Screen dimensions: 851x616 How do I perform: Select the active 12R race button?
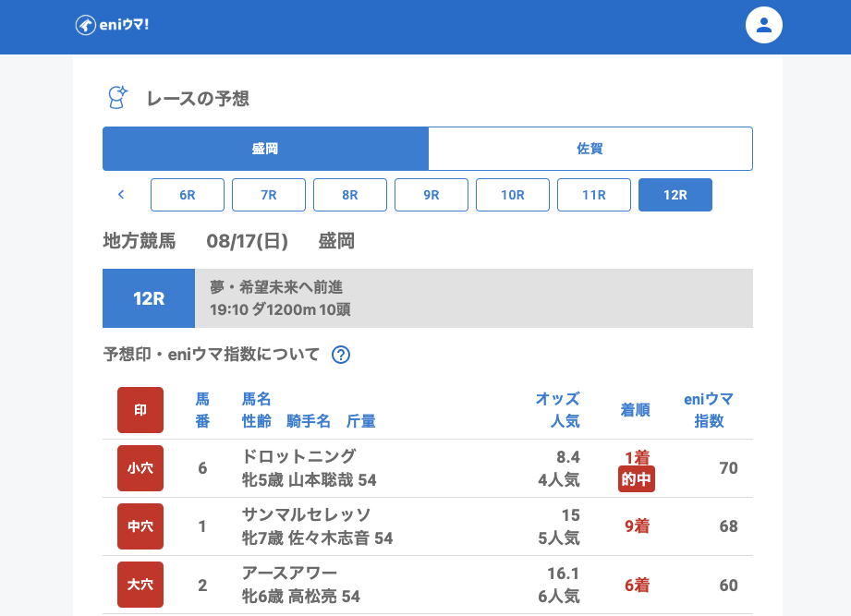click(675, 195)
